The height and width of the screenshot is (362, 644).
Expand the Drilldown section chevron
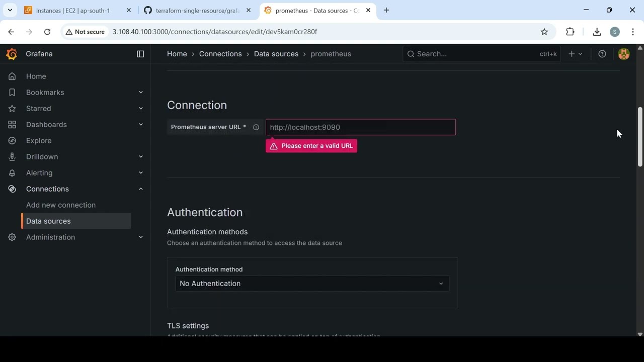(x=141, y=157)
